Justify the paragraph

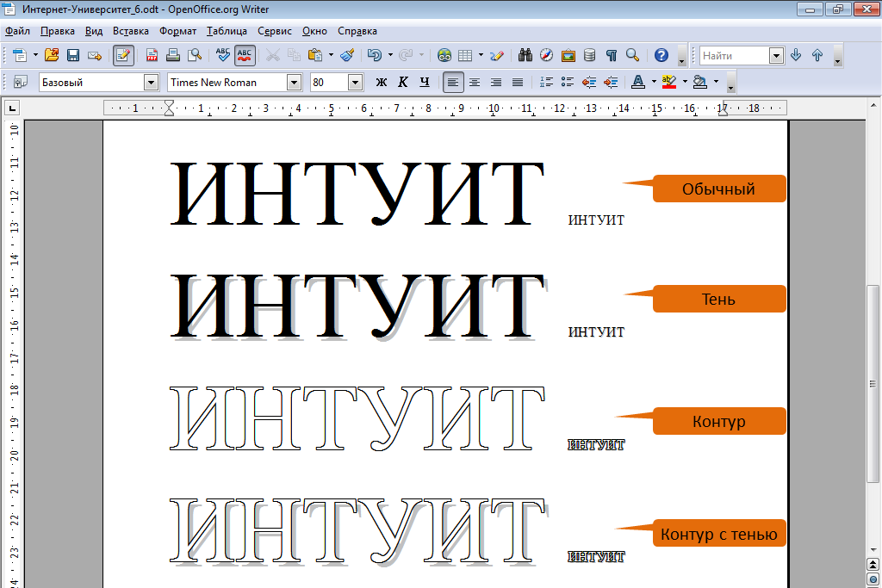click(518, 82)
